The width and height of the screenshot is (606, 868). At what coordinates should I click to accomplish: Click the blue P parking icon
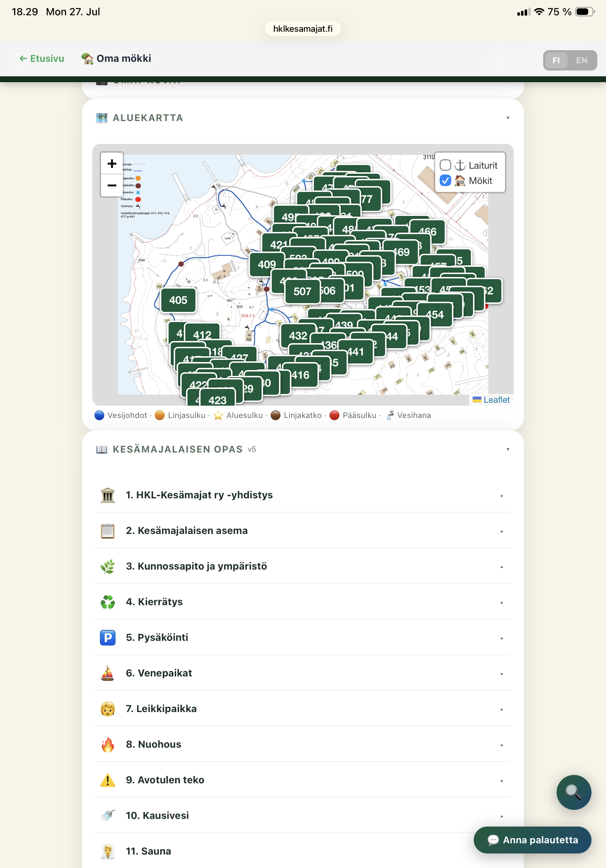coord(108,638)
